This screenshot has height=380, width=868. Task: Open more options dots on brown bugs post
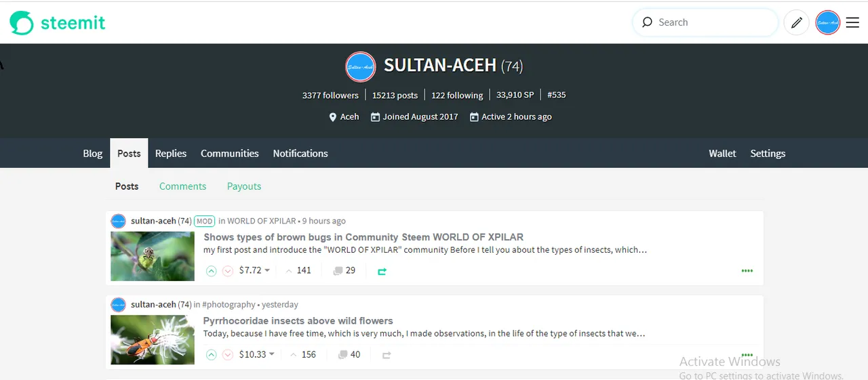click(x=747, y=271)
